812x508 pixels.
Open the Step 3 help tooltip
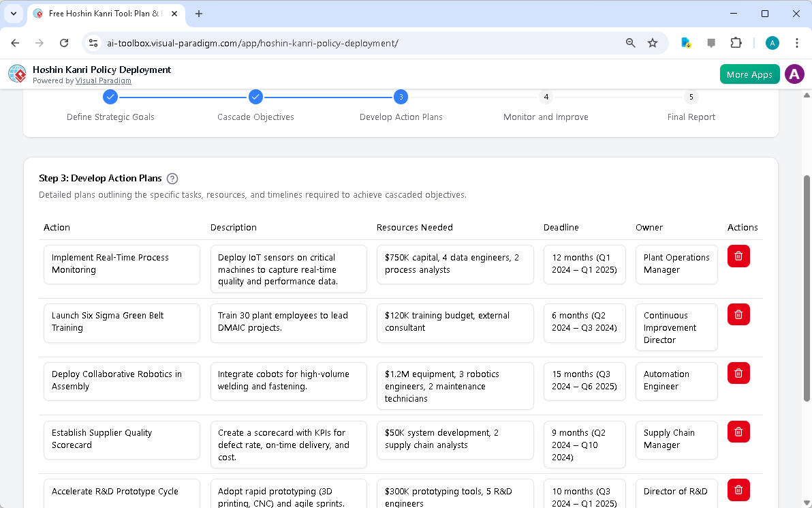(172, 178)
